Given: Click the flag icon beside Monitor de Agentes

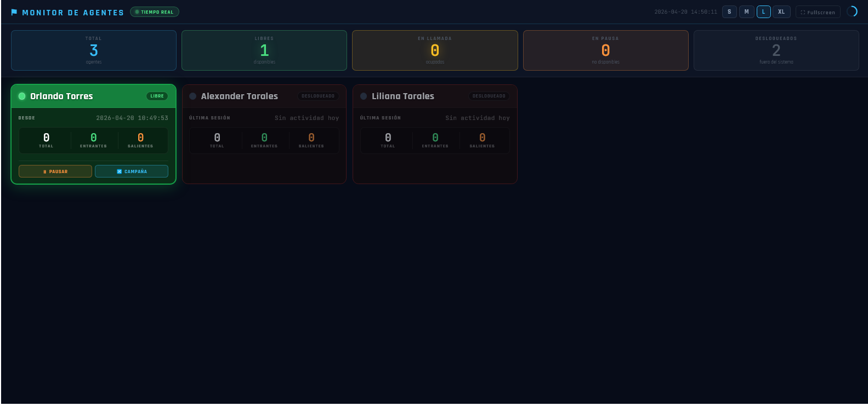Looking at the screenshot, I should point(14,12).
